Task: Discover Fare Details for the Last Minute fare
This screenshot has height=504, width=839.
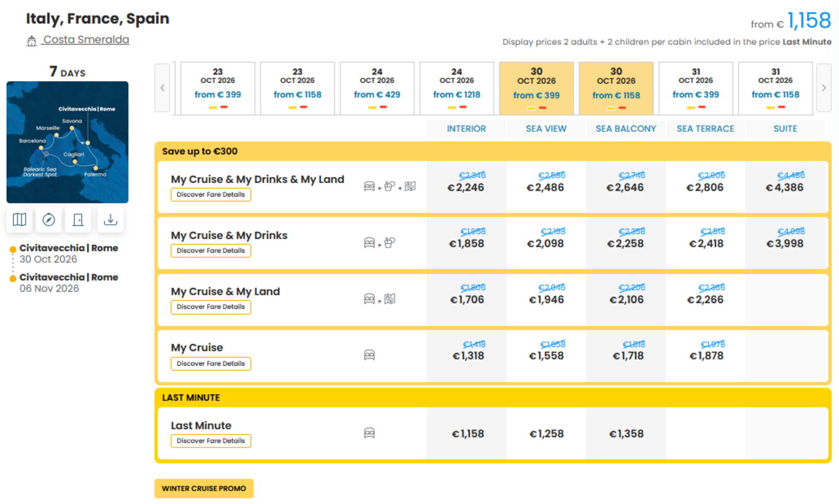Action: 211,441
